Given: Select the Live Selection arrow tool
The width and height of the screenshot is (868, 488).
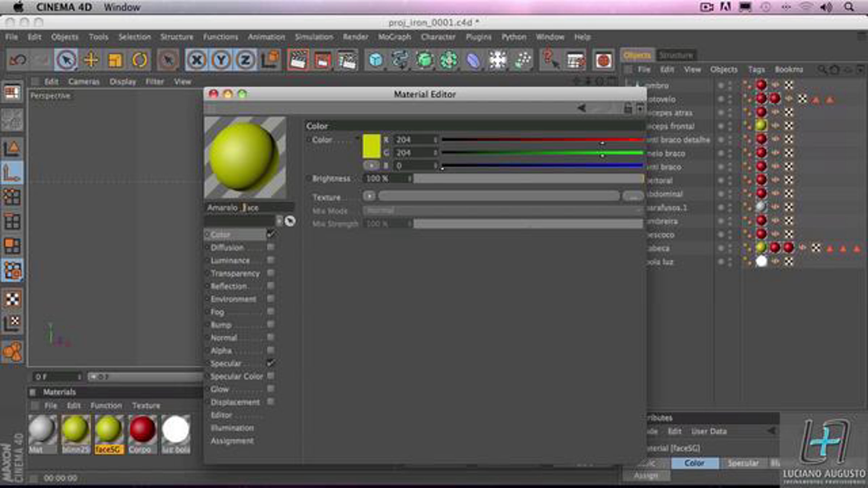Looking at the screenshot, I should (x=66, y=60).
